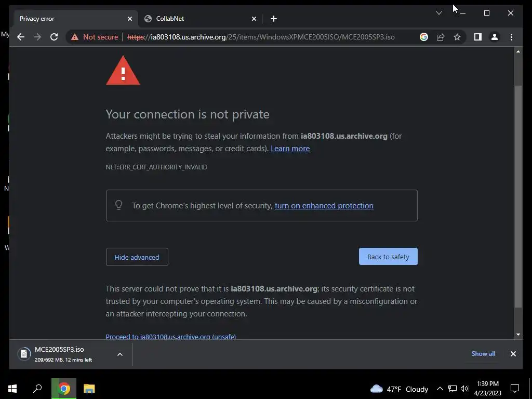Viewport: 532px width, 399px height.
Task: Click the volume speaker icon
Action: point(464,389)
